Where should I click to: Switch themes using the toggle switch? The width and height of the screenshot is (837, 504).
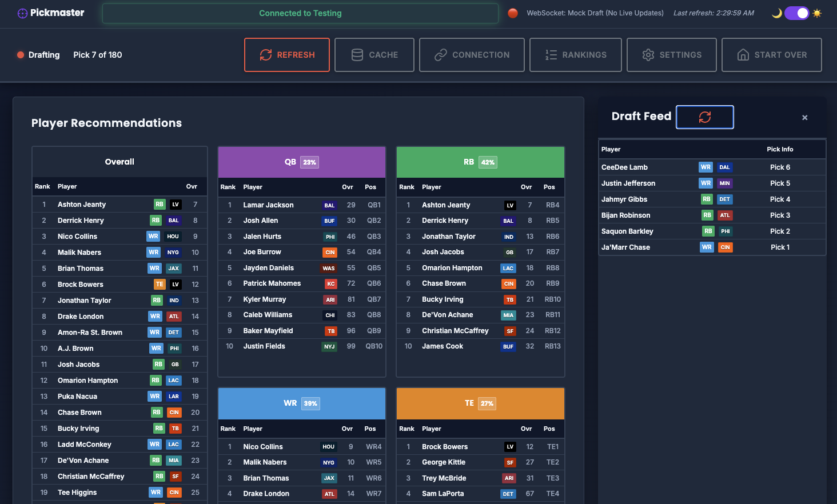[797, 13]
